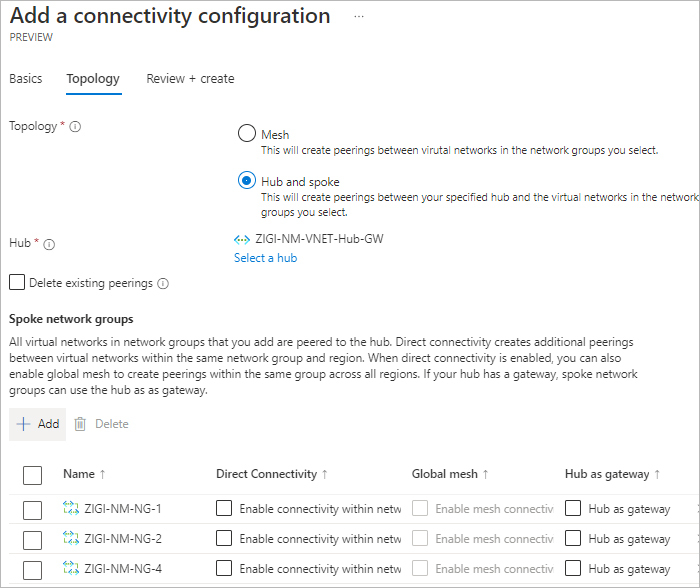Click the Add network group button

pos(38,424)
